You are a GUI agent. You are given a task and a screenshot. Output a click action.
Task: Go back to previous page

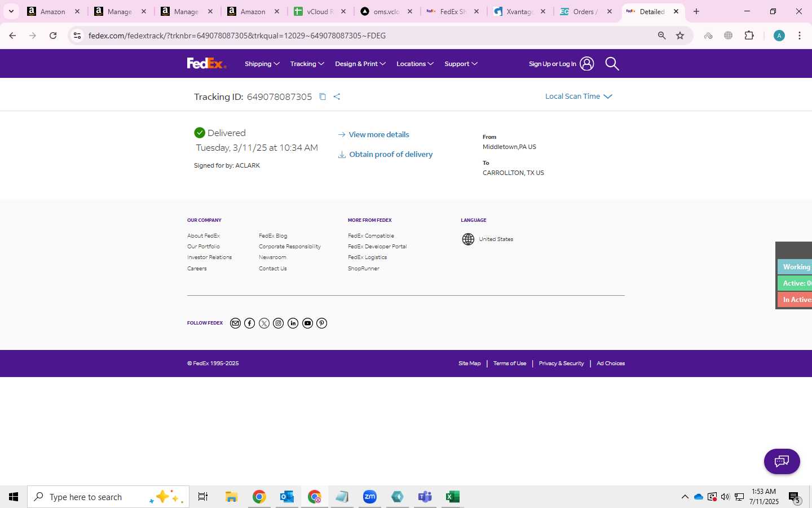(12, 36)
